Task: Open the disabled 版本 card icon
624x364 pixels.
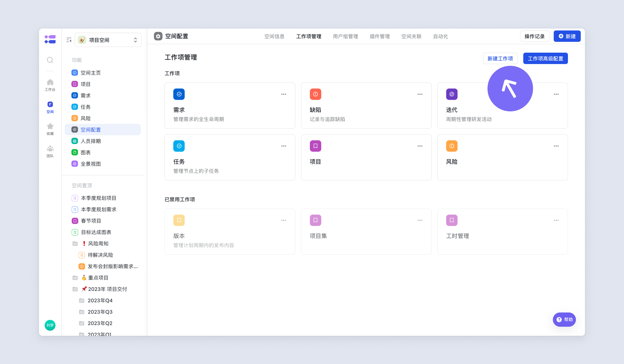Action: [x=179, y=220]
